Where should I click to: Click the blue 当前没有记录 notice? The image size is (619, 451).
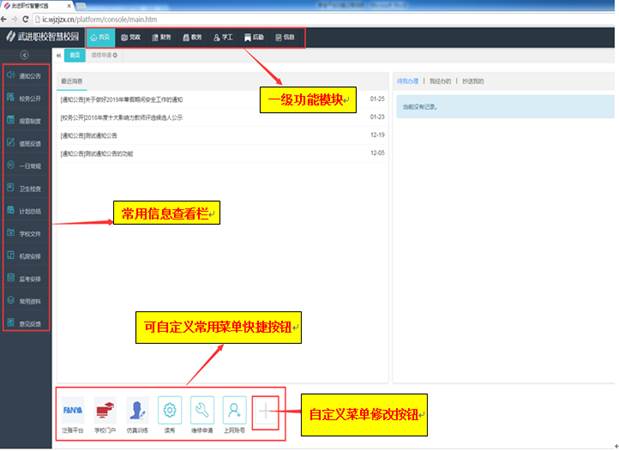(505, 107)
